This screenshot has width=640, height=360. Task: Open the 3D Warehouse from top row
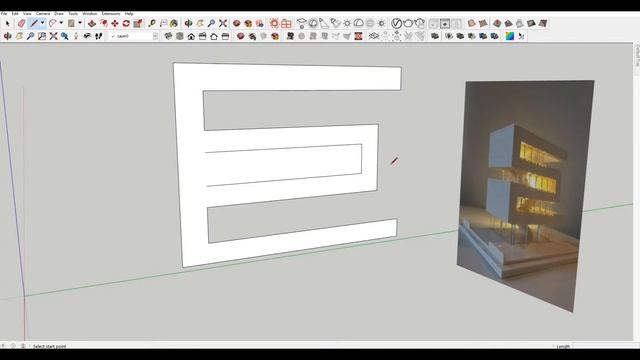[236, 24]
